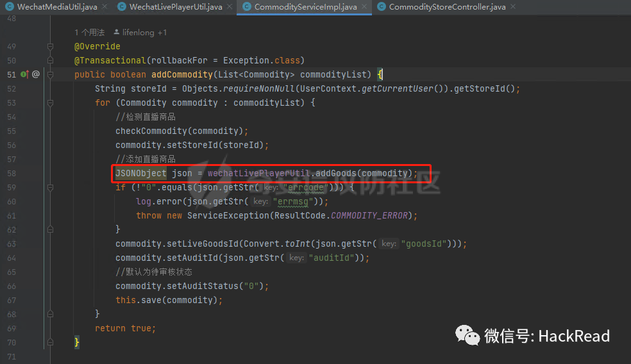Click requireNonNull in line 52

point(260,88)
